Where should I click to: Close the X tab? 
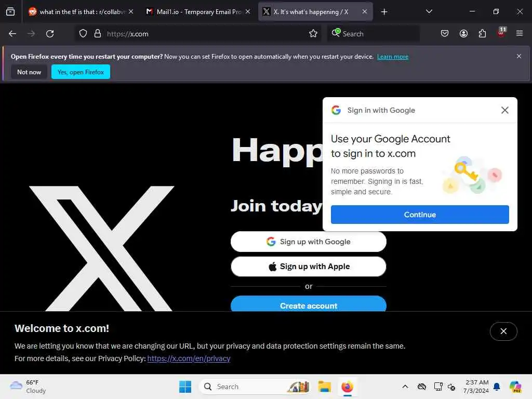click(x=365, y=11)
